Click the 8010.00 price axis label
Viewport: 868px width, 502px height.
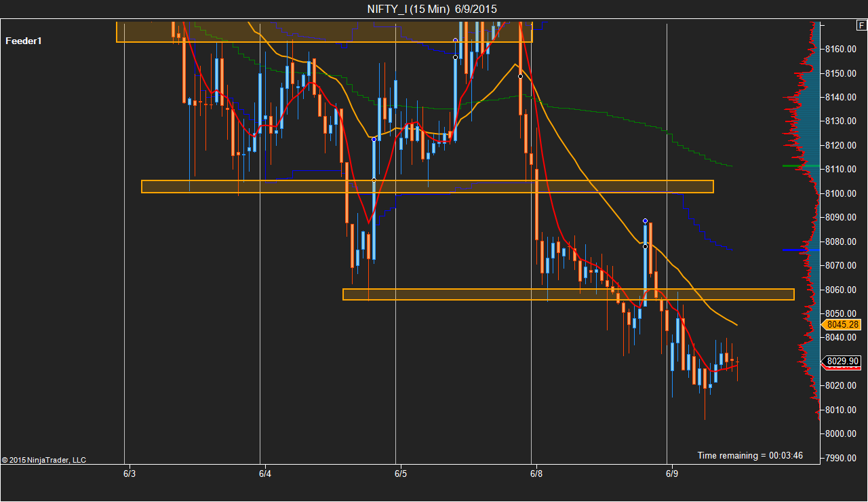(x=842, y=410)
